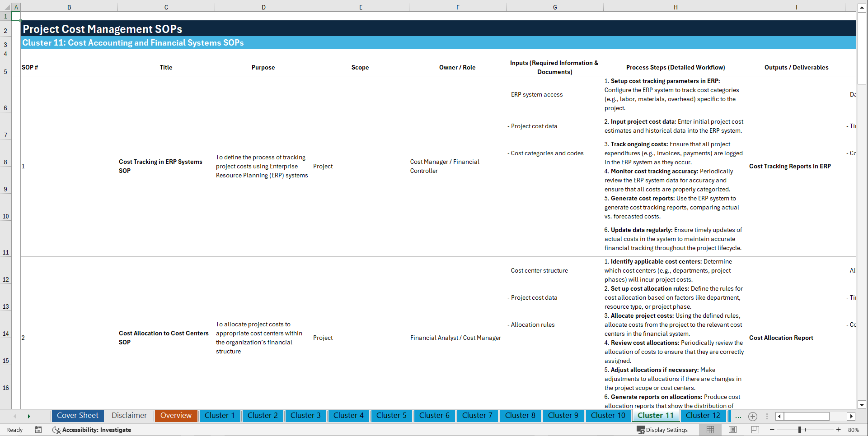This screenshot has width=868, height=436.
Task: Add a new worksheet with the plus icon
Action: 752,416
